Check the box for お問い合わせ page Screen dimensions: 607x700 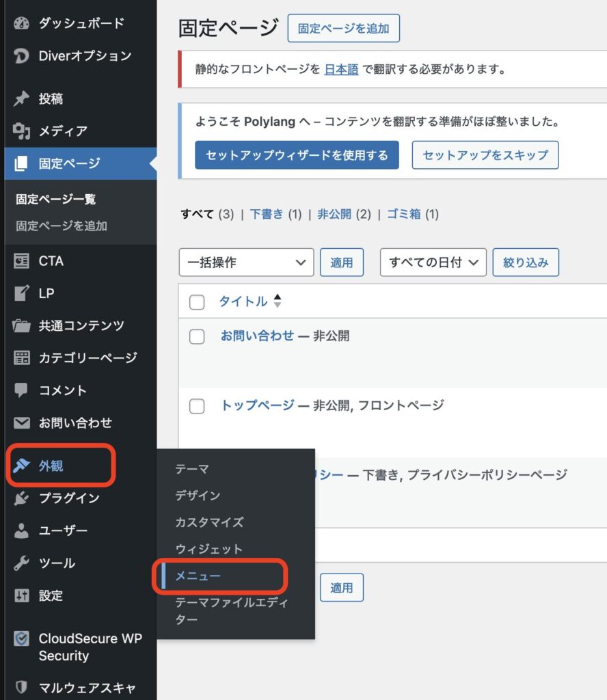(197, 336)
